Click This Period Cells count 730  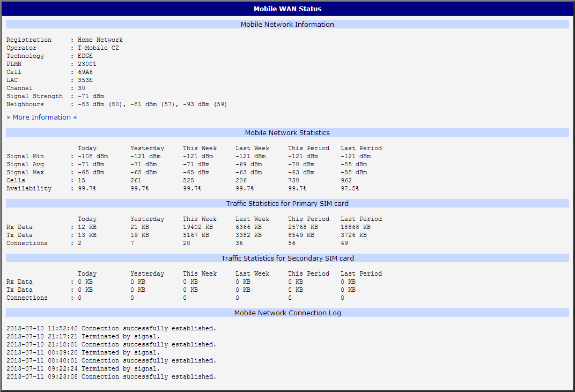coord(293,181)
